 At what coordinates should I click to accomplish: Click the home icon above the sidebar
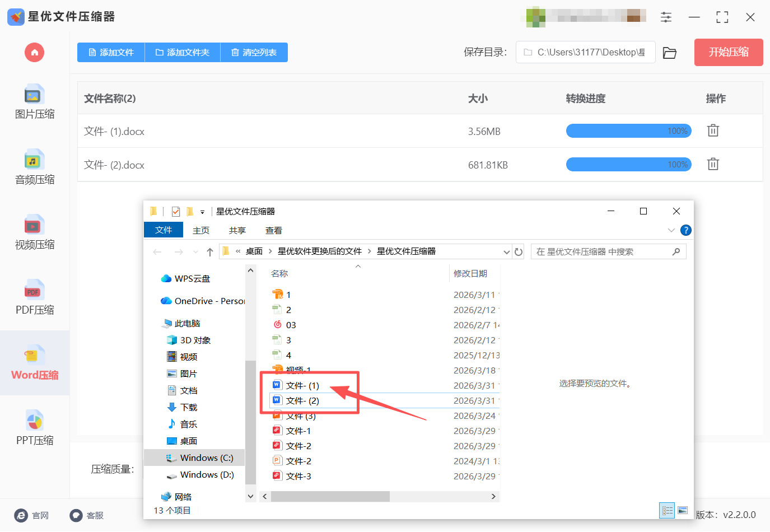(x=34, y=52)
